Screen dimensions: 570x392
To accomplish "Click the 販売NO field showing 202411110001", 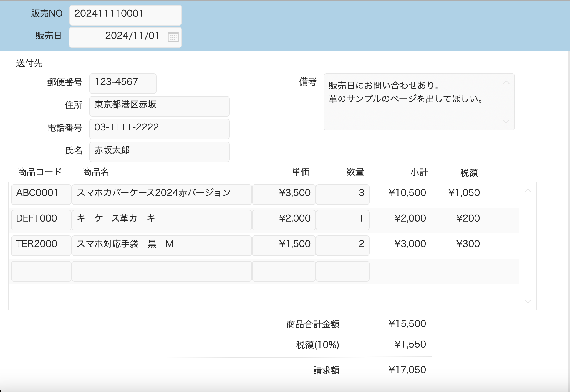I will point(125,15).
